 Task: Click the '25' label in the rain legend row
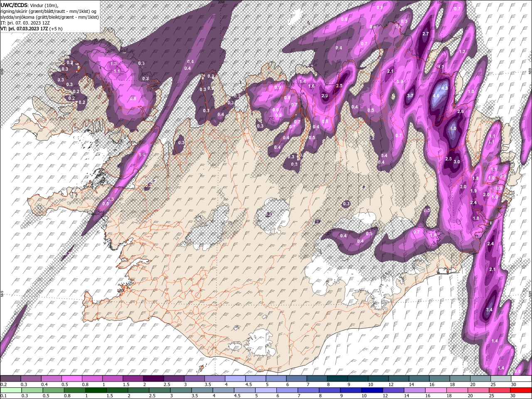tap(493, 396)
